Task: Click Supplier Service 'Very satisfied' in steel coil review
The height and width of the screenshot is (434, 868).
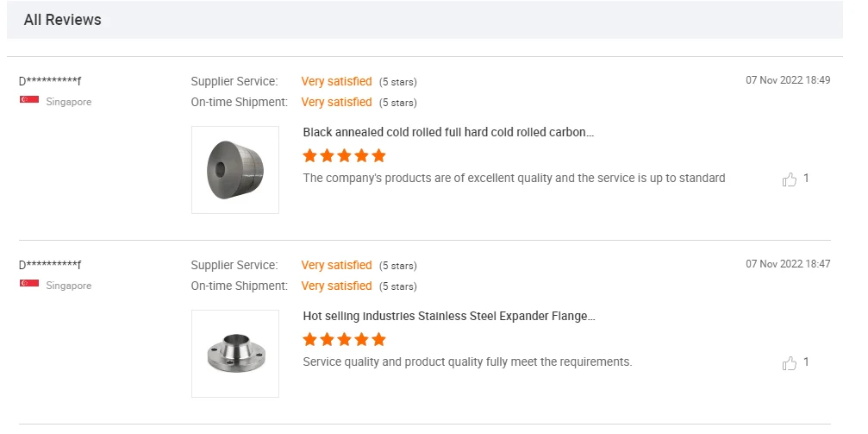Action: pos(336,81)
